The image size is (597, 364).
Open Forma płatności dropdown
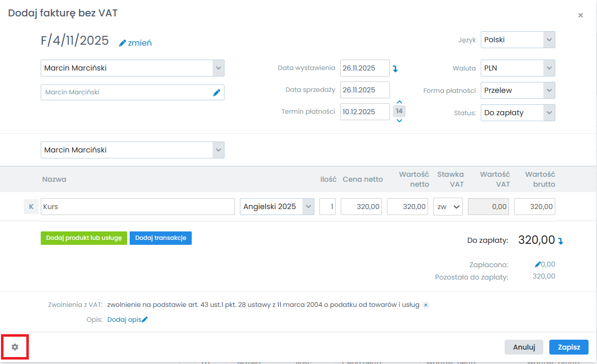coord(518,90)
